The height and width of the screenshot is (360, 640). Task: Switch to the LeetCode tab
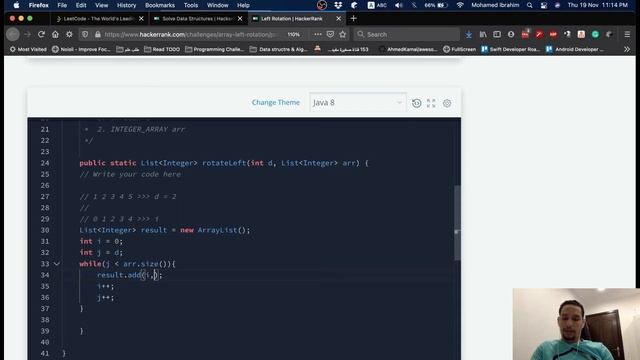click(x=99, y=19)
